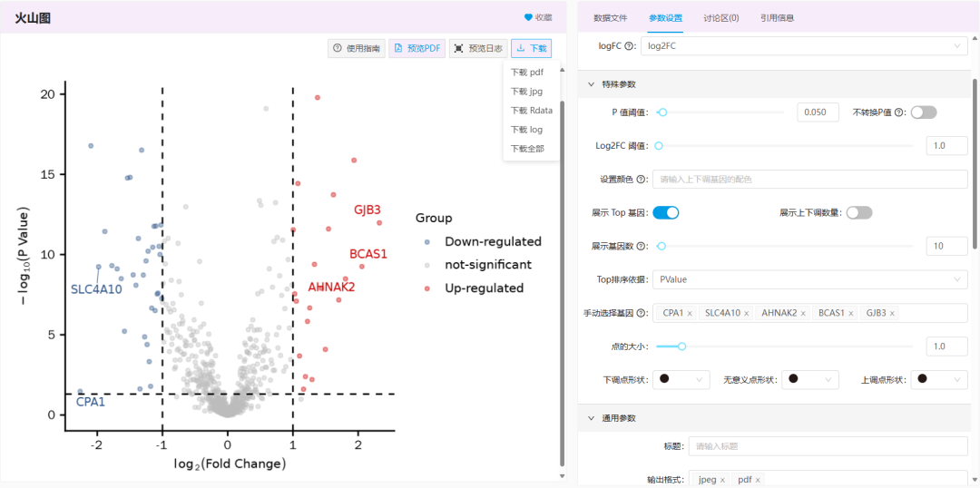Click help icon beside 不转换P值
The width and height of the screenshot is (980, 488).
coord(899,112)
